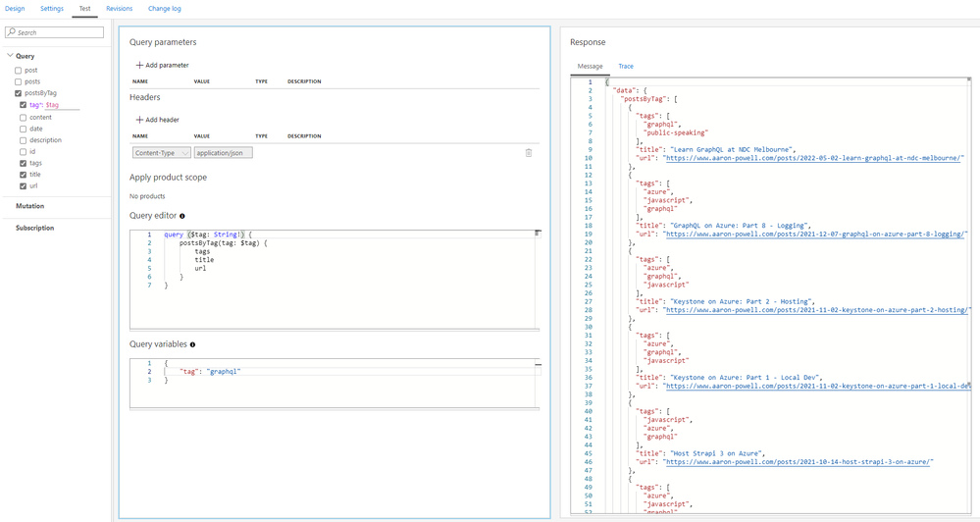The height and width of the screenshot is (522, 980).
Task: Open the Revisions tab
Action: (x=120, y=9)
